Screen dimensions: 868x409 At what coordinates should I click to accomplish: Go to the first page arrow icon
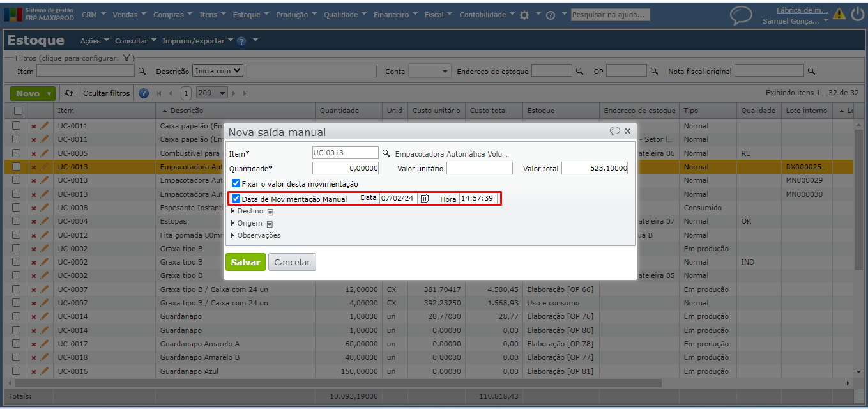pos(160,93)
